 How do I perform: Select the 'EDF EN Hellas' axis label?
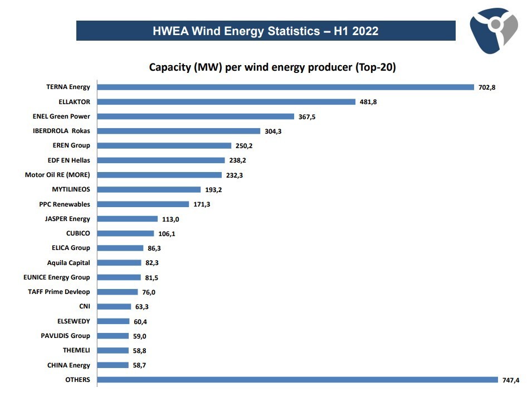coord(69,160)
